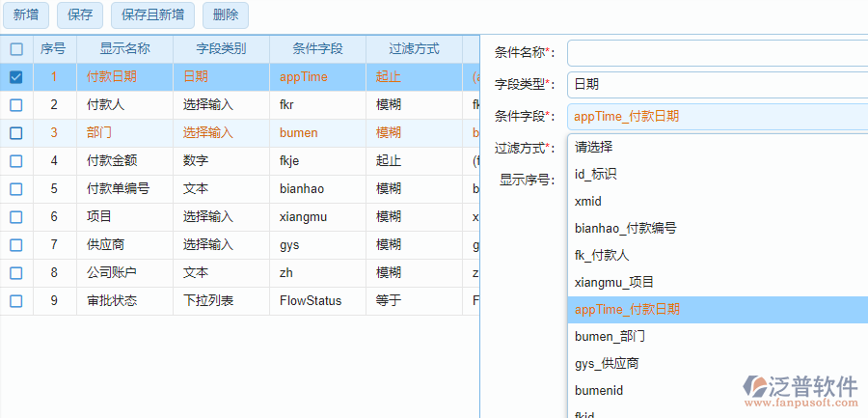Screen dimensions: 868x418
Task: Check the checkbox for row 部门
Action: pos(16,133)
